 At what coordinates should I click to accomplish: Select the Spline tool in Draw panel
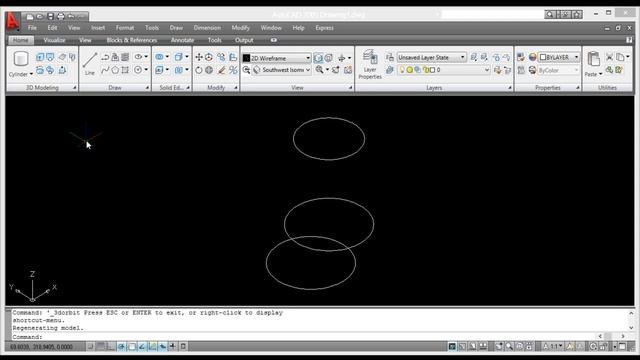click(105, 70)
